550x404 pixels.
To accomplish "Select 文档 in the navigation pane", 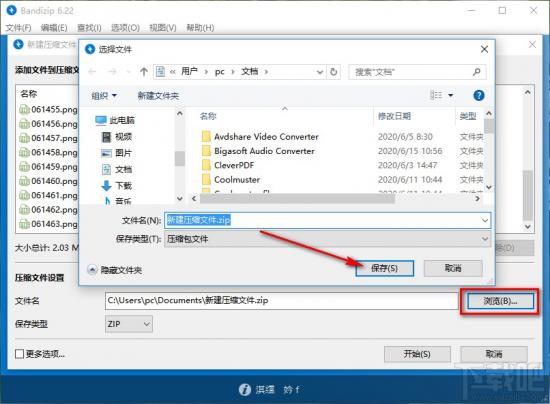I will click(x=117, y=170).
